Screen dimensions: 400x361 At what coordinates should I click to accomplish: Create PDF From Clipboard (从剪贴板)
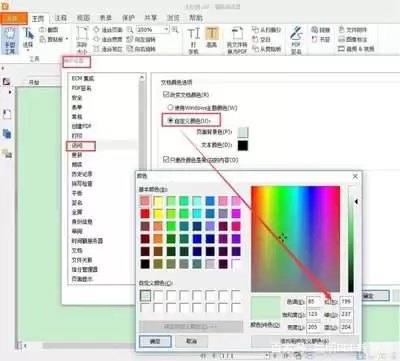click(x=266, y=49)
